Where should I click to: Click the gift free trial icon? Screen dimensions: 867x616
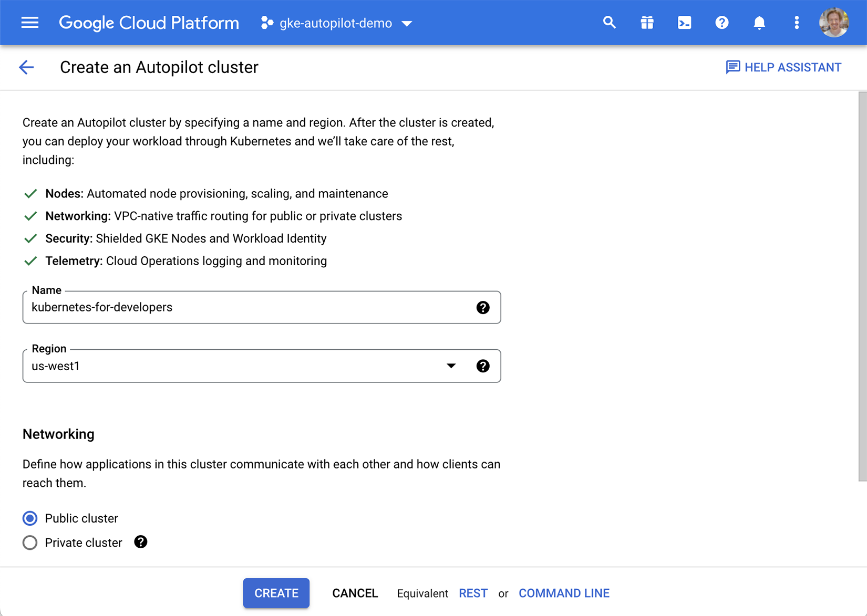point(647,23)
